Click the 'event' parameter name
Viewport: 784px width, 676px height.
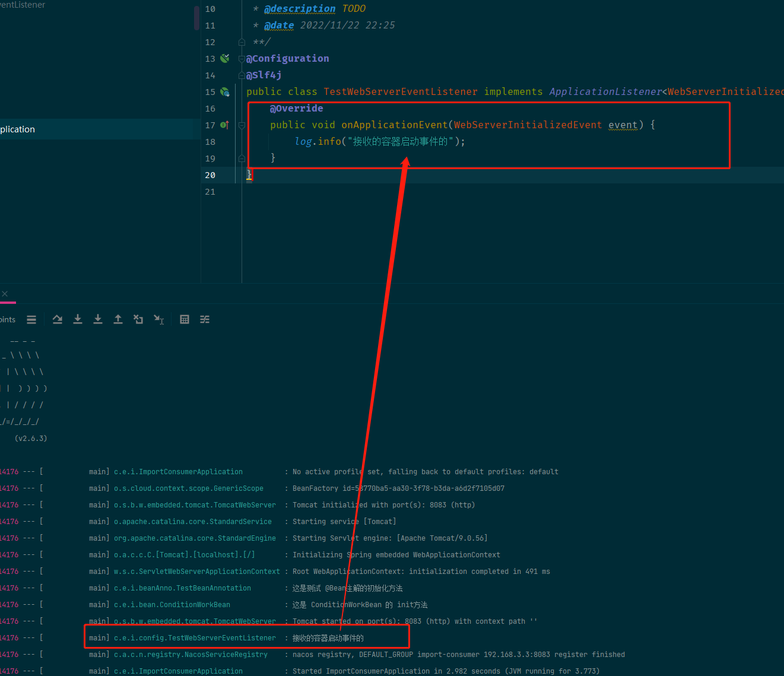tap(623, 125)
